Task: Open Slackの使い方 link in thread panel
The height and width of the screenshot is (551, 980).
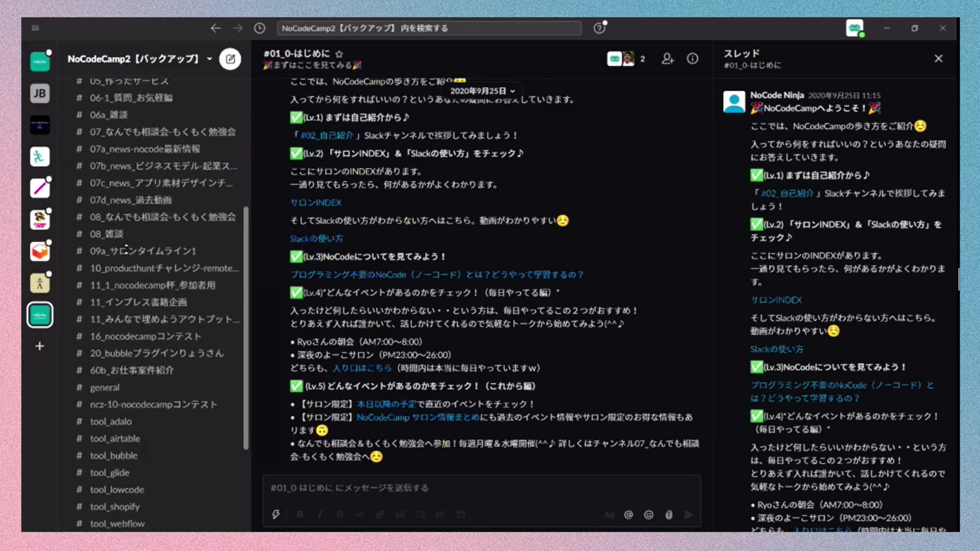Action: (x=776, y=349)
